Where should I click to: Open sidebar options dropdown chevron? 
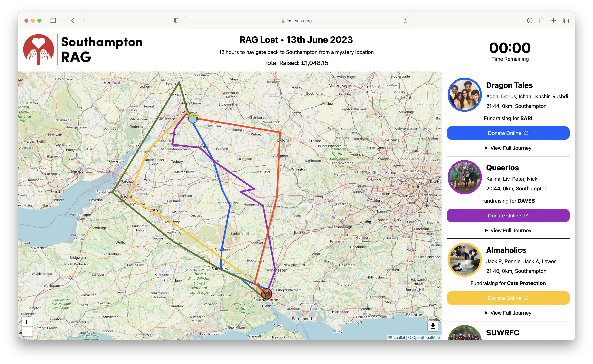click(x=62, y=20)
